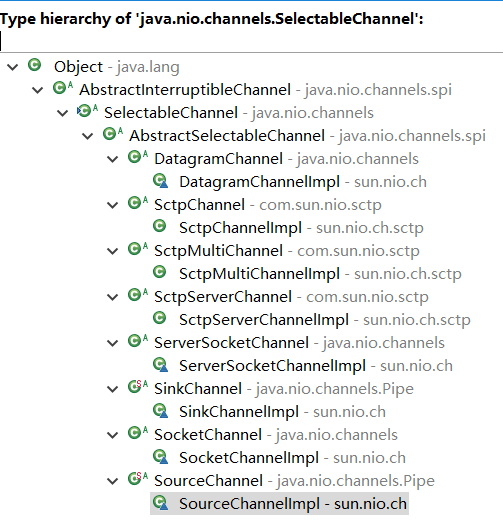Collapse the SocketChannel node
Viewport: 503px width, 532px height.
[x=112, y=435]
